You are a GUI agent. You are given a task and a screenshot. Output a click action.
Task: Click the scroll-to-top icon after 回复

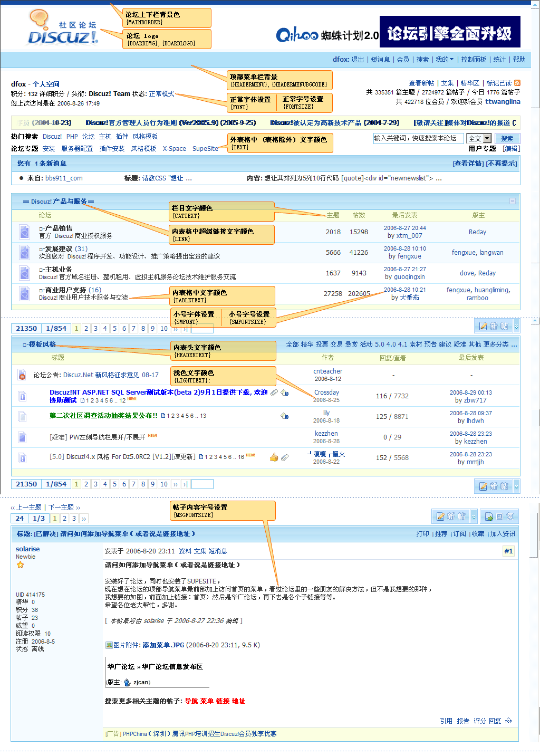508,721
